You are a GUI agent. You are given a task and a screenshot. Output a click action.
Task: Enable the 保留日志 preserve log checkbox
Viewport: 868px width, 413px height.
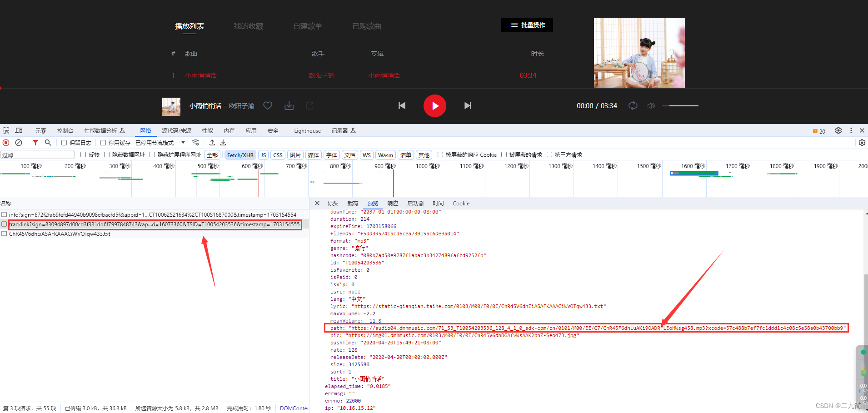tap(64, 143)
